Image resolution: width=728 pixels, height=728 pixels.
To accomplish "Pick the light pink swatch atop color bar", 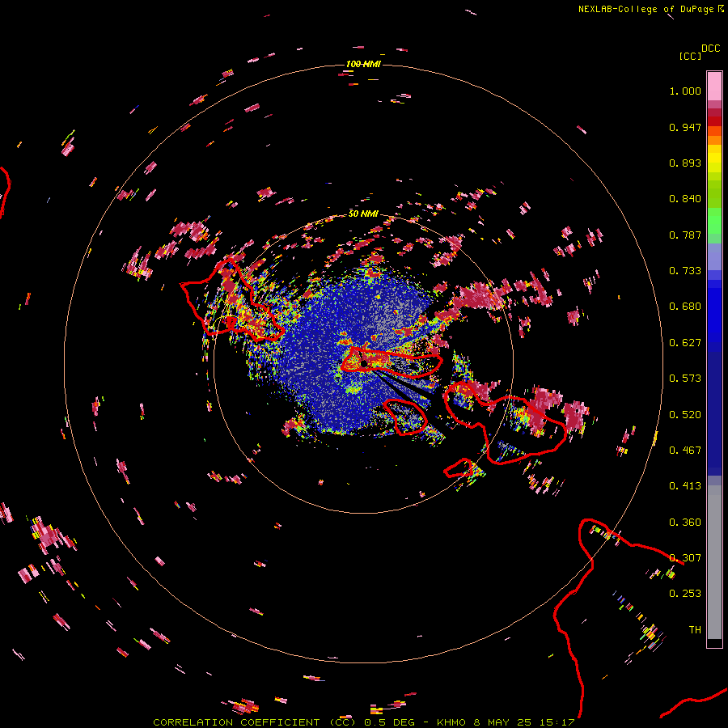I will tap(714, 87).
